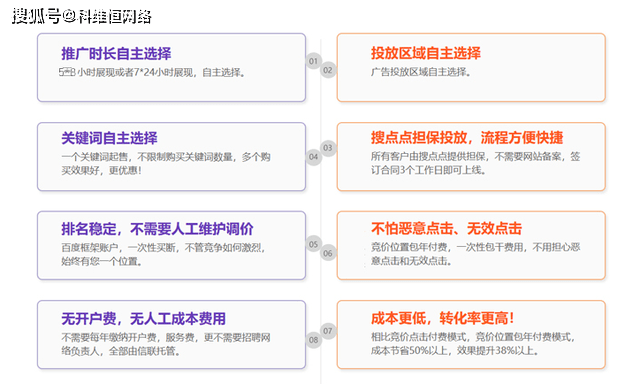Screen dimensions: 640x384
Task: Select the heading 排名稳定,不需要人工维护调价
Action: point(158,229)
